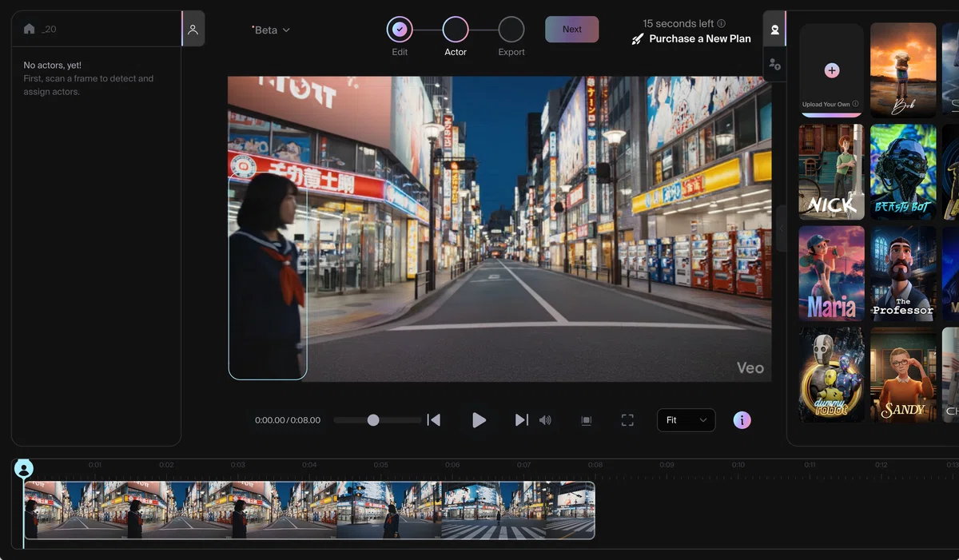The height and width of the screenshot is (560, 959).
Task: Choose the Sandy character thumbnail
Action: (903, 375)
